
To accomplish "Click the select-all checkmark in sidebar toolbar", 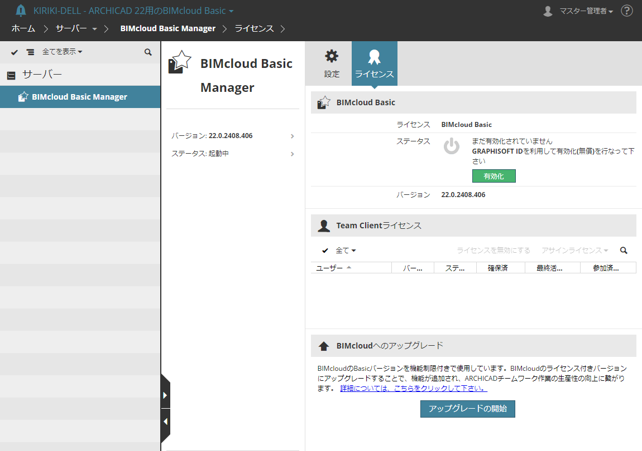I will click(14, 52).
